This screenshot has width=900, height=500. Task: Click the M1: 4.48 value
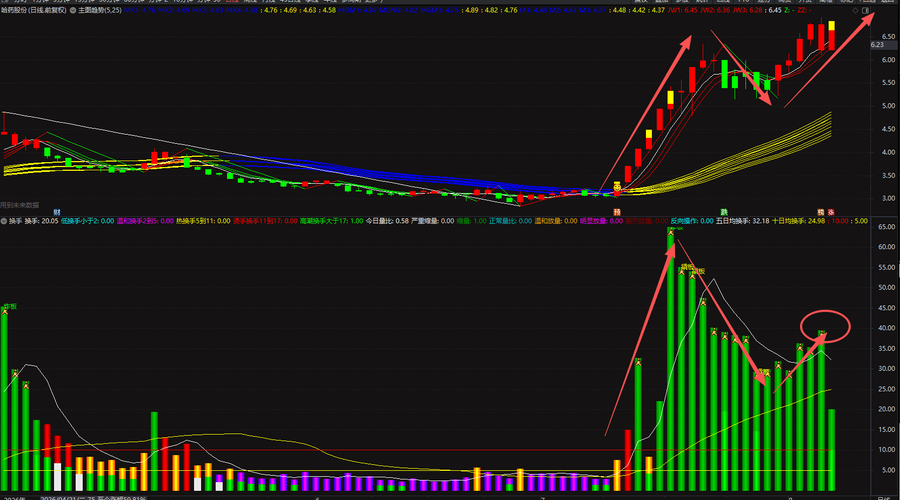[532, 10]
